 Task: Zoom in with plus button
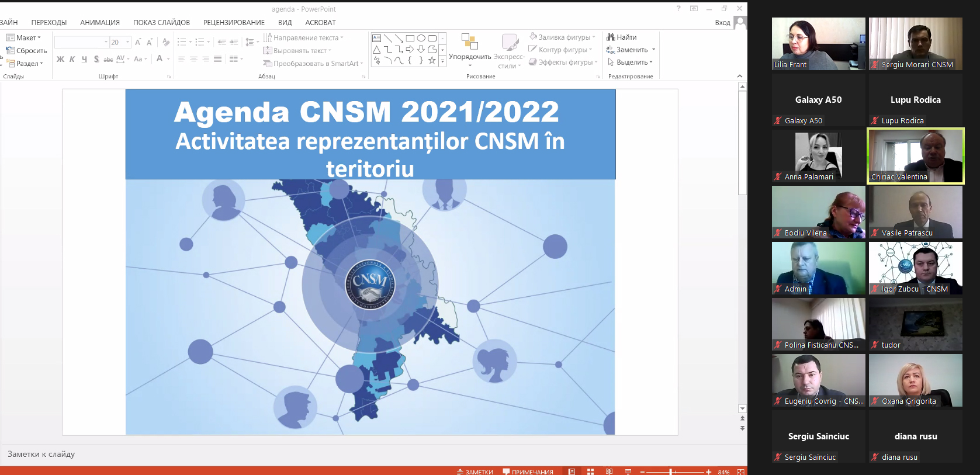pos(709,471)
